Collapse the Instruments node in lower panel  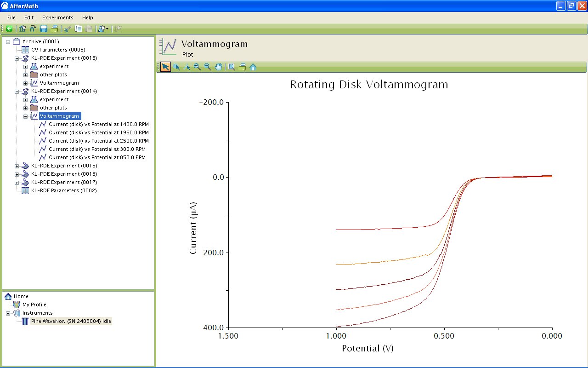[x=8, y=313]
